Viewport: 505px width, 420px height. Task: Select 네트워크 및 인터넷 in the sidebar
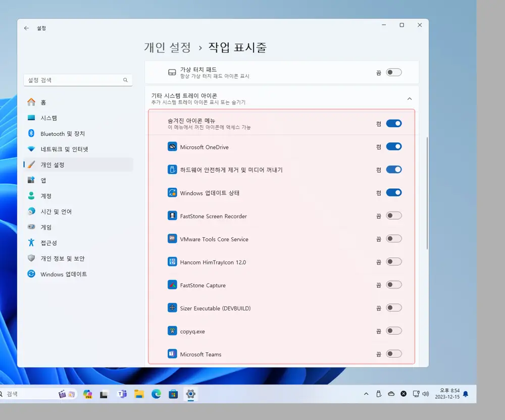pyautogui.click(x=78, y=149)
